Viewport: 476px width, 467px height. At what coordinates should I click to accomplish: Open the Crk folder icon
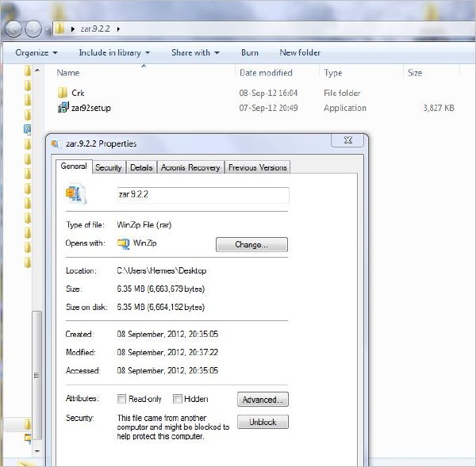pyautogui.click(x=62, y=93)
